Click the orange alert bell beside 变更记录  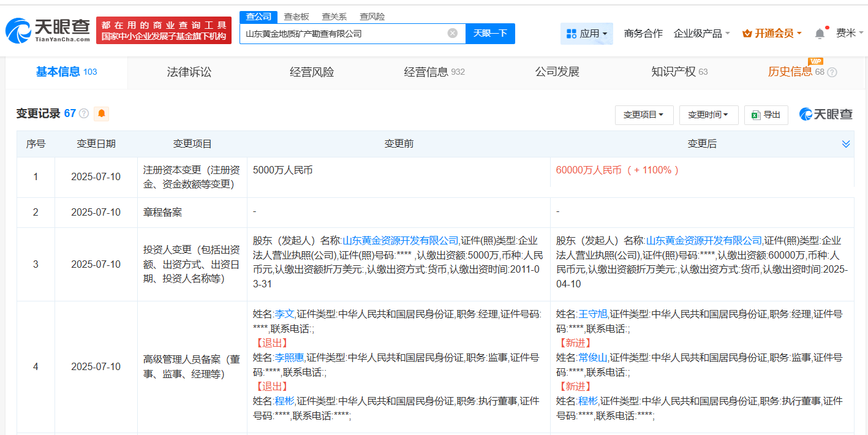click(101, 113)
